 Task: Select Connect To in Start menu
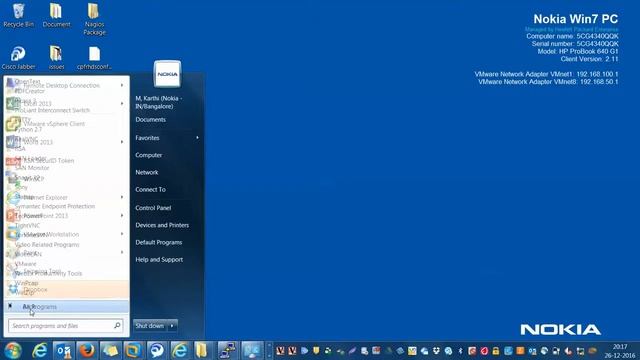click(x=150, y=189)
